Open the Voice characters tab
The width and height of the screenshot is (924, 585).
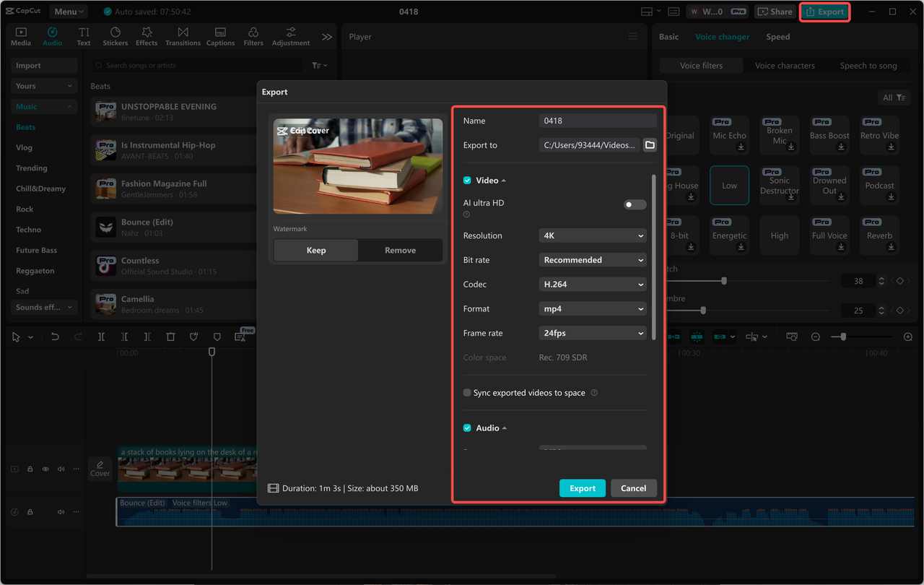tap(785, 66)
